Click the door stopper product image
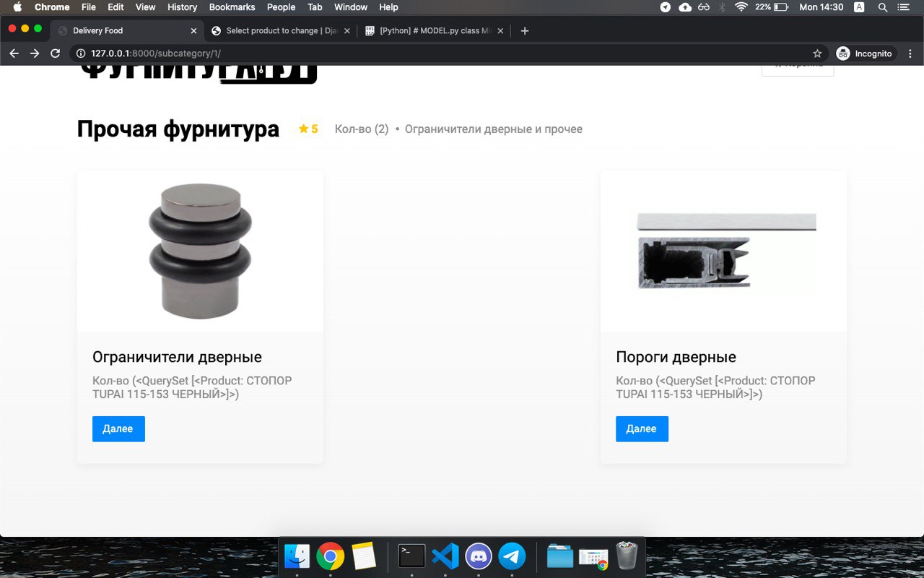Viewport: 924px width, 578px height. coord(200,251)
